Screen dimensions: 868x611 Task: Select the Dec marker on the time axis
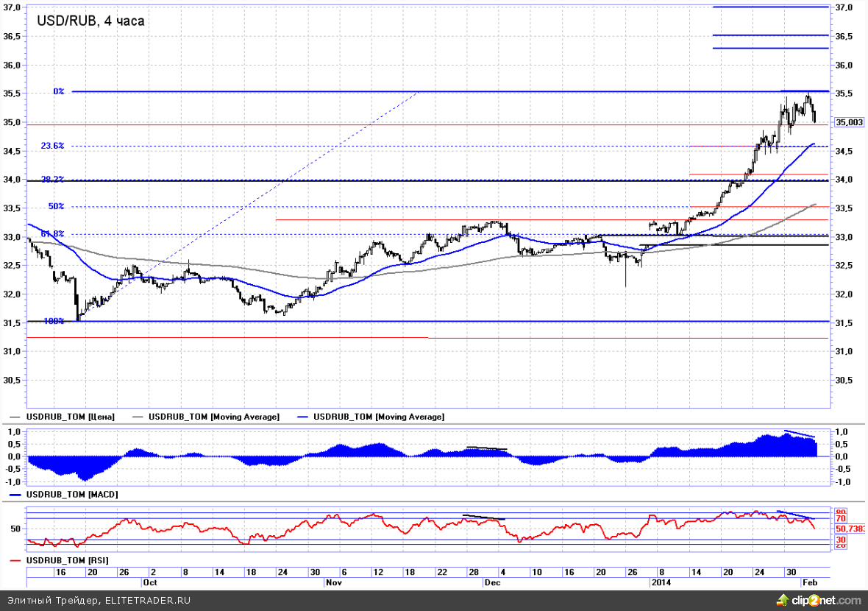click(x=491, y=582)
